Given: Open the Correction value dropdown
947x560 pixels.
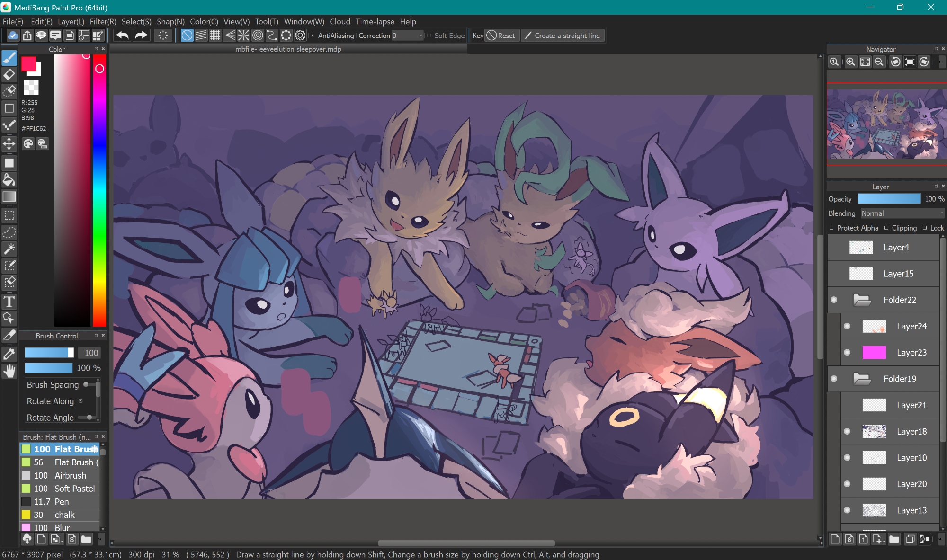Looking at the screenshot, I should click(x=420, y=36).
